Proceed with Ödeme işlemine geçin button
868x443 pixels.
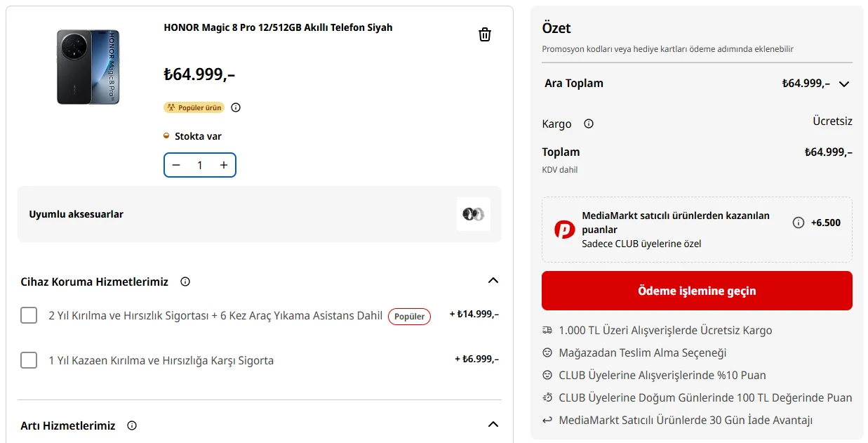click(697, 291)
